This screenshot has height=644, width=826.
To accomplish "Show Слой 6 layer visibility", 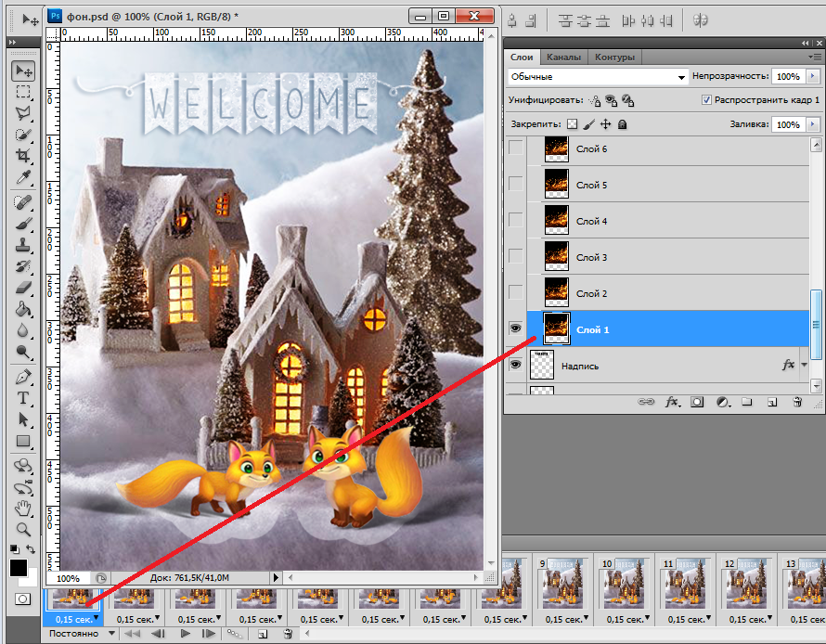I will point(516,148).
